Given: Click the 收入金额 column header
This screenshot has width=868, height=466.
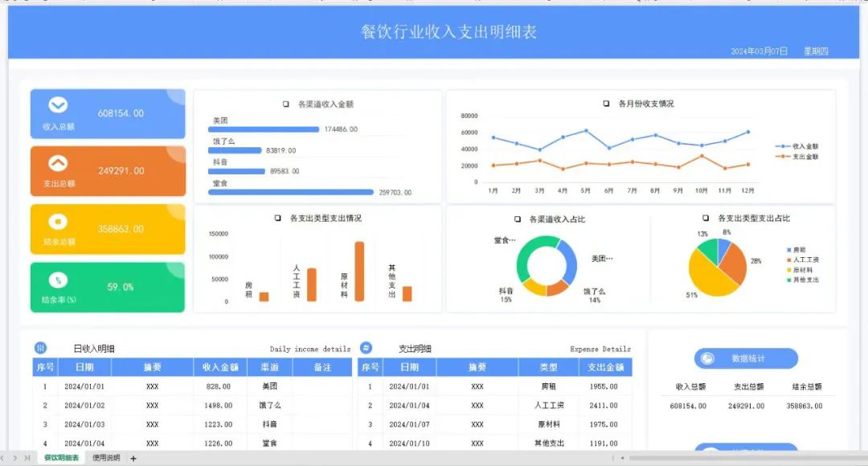Looking at the screenshot, I should (x=219, y=367).
